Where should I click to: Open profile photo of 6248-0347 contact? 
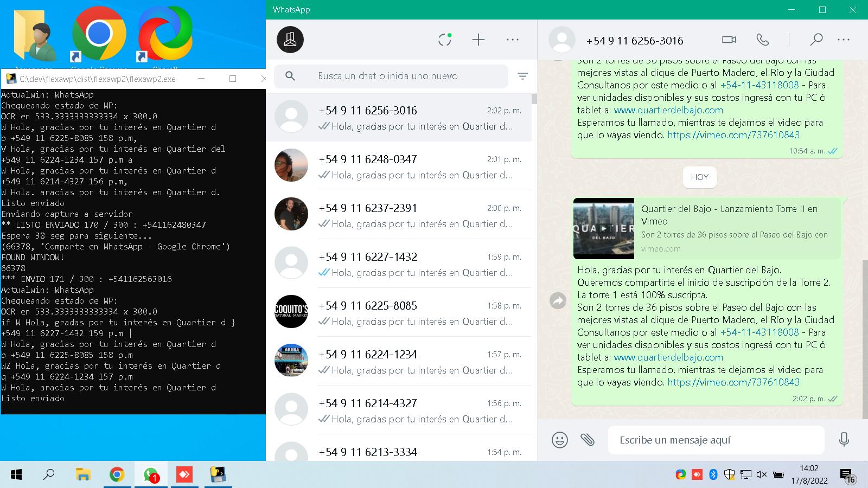click(x=291, y=165)
